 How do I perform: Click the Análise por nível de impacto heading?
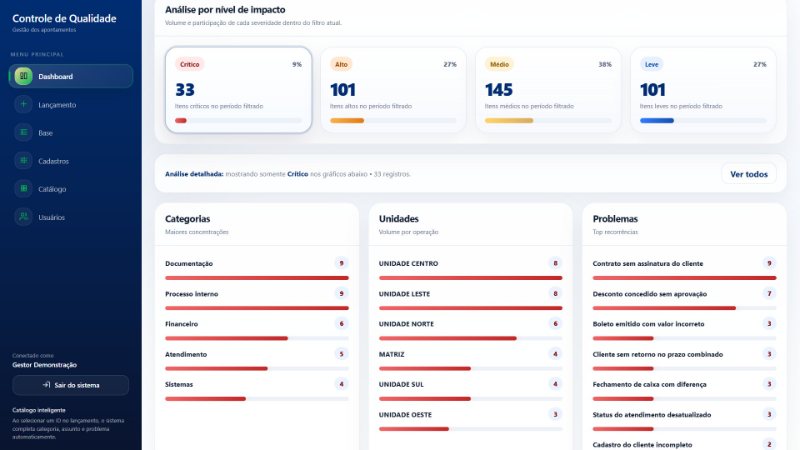pyautogui.click(x=225, y=10)
